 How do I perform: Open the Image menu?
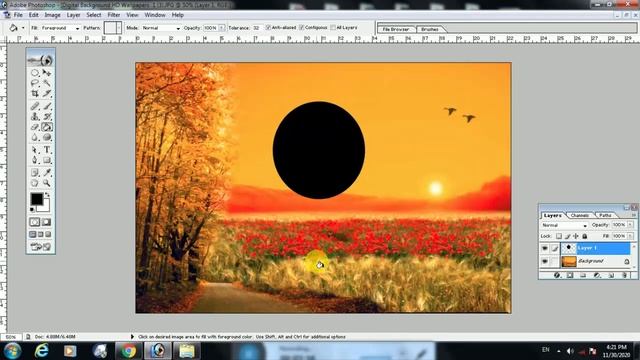(52, 15)
